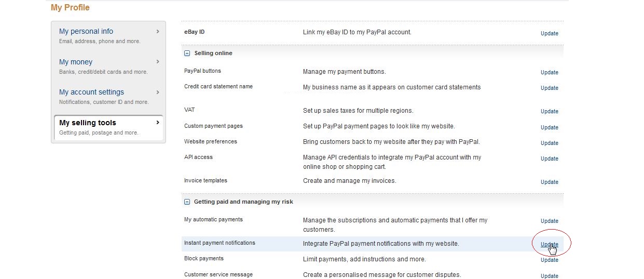The image size is (644, 279).
Task: Collapse Getting paid and managing my risk section
Action: coord(187,202)
